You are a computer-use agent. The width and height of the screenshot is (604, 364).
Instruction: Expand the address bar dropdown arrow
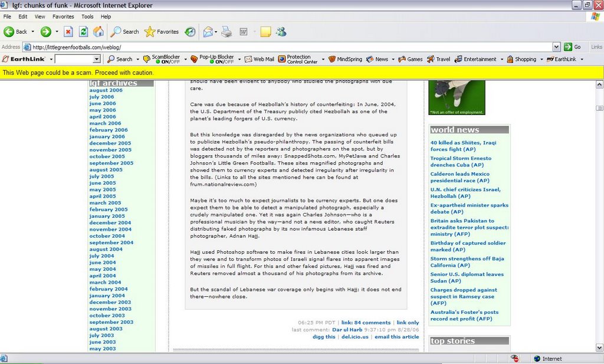pos(556,47)
